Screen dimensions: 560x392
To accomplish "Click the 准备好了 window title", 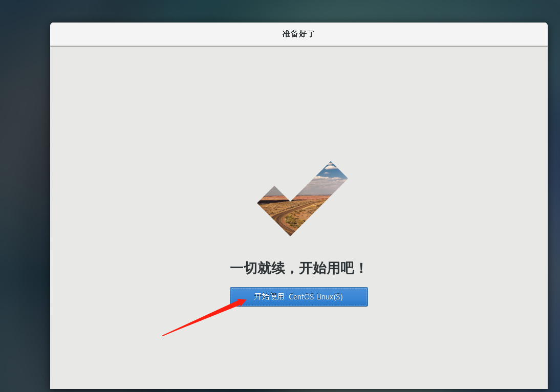I will (298, 34).
